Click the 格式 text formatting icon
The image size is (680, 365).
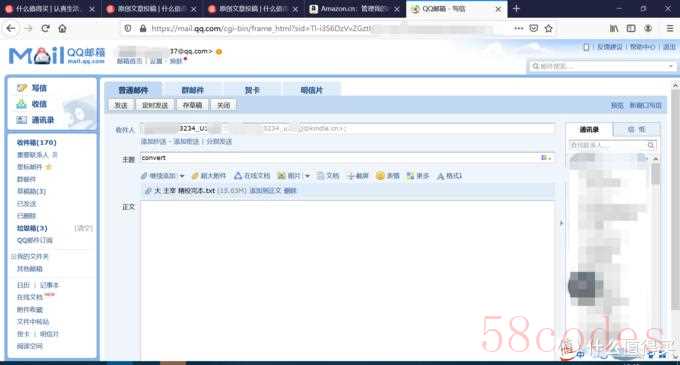click(x=441, y=176)
